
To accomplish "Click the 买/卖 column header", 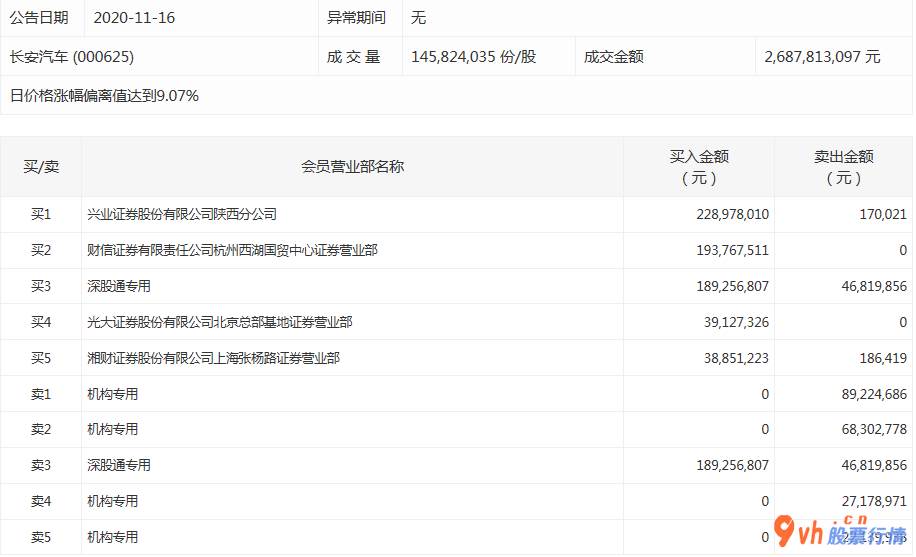I will [41, 167].
